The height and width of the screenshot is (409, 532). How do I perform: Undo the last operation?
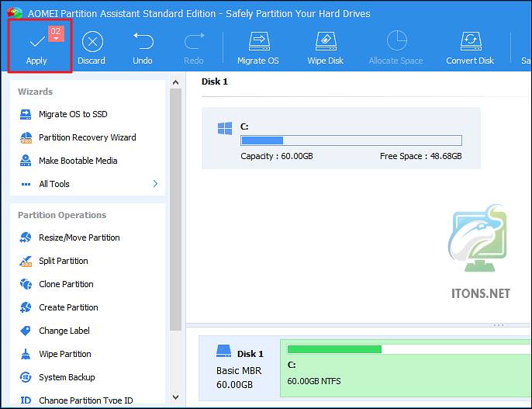point(143,48)
